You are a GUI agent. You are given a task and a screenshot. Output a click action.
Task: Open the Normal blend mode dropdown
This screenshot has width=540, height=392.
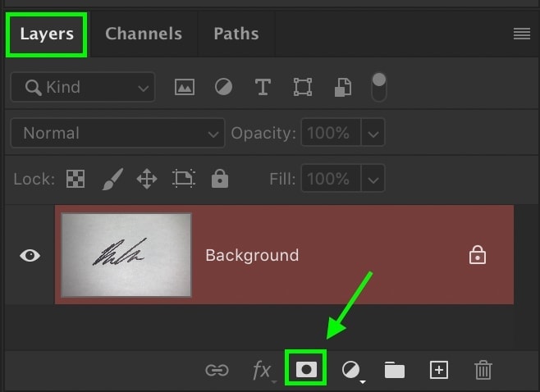pyautogui.click(x=118, y=133)
